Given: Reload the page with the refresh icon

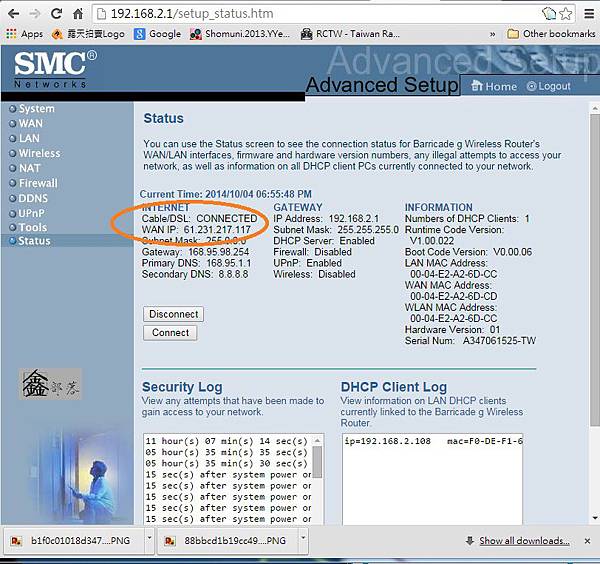Looking at the screenshot, I should click(57, 14).
